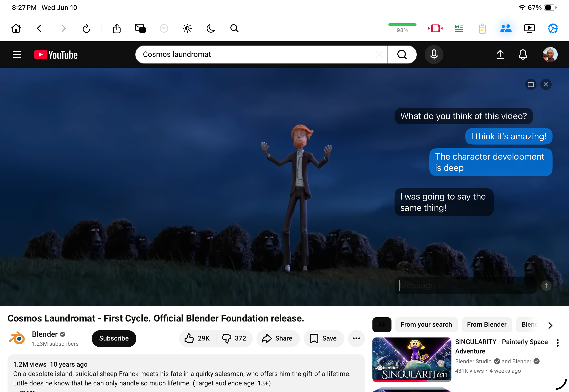Click the 1.23M subscribers text
569x392 pixels.
point(55,344)
